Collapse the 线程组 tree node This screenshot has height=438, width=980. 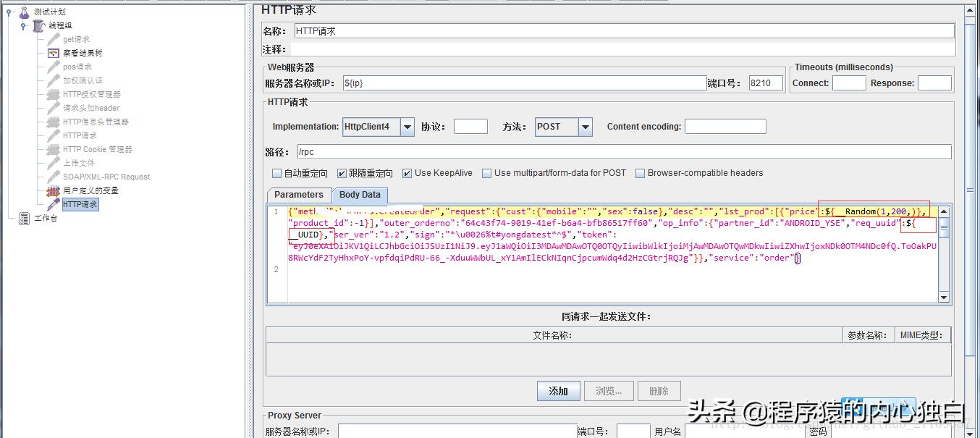[x=23, y=25]
